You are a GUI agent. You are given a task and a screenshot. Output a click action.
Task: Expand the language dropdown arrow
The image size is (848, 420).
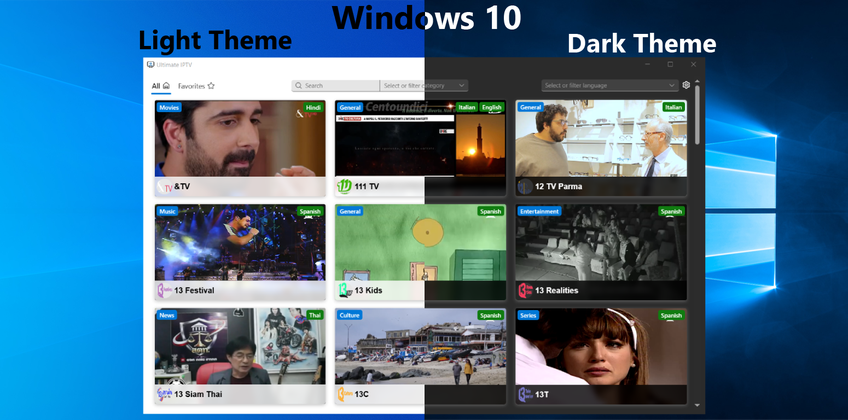(x=672, y=85)
